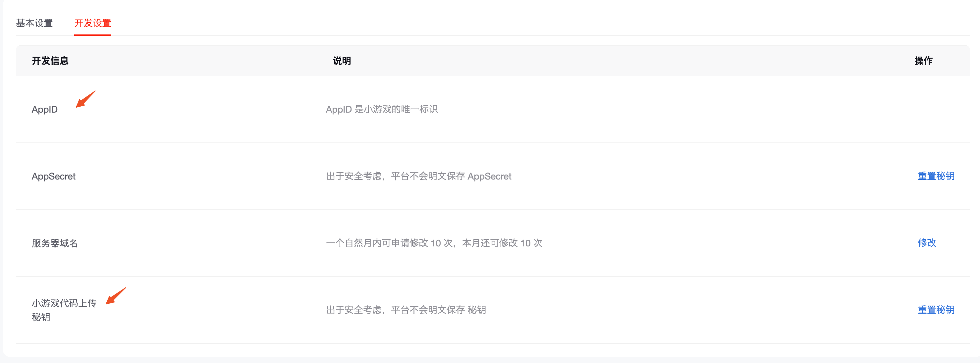The width and height of the screenshot is (980, 363).
Task: Click the AppID label
Action: pos(44,110)
